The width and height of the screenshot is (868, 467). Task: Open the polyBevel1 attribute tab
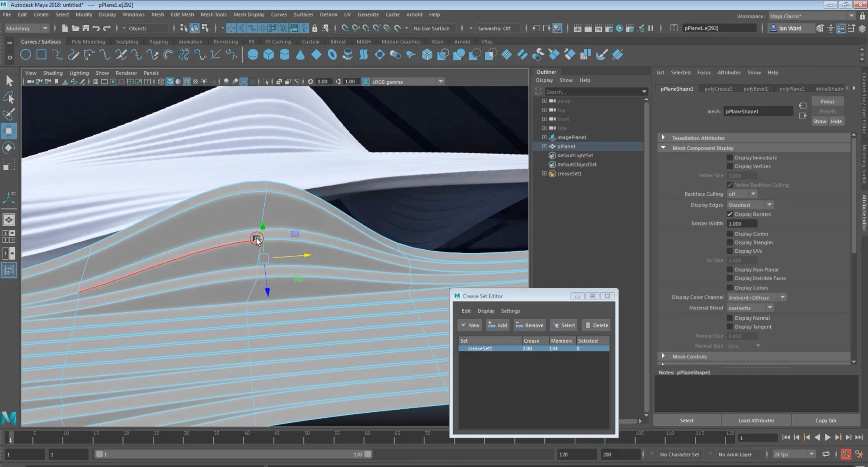click(755, 89)
